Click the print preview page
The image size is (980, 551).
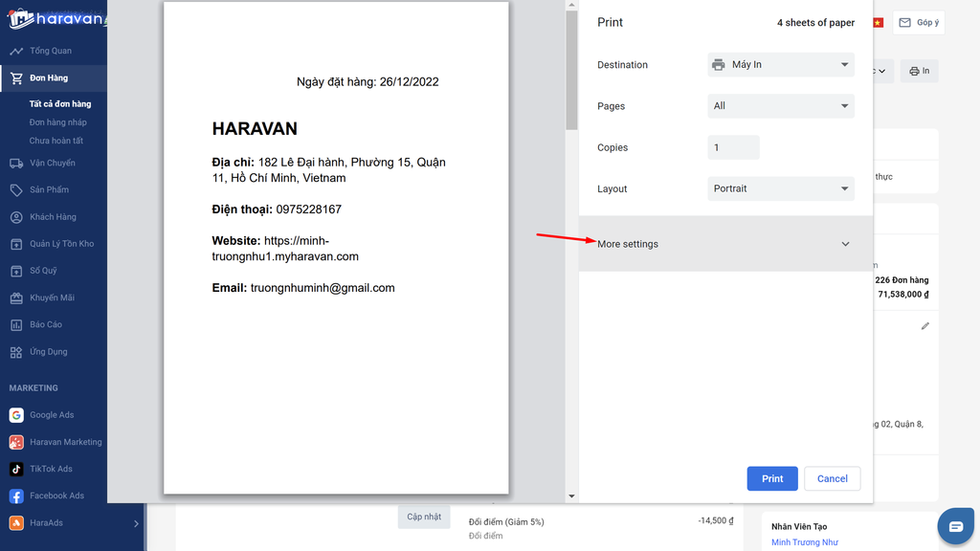point(336,248)
